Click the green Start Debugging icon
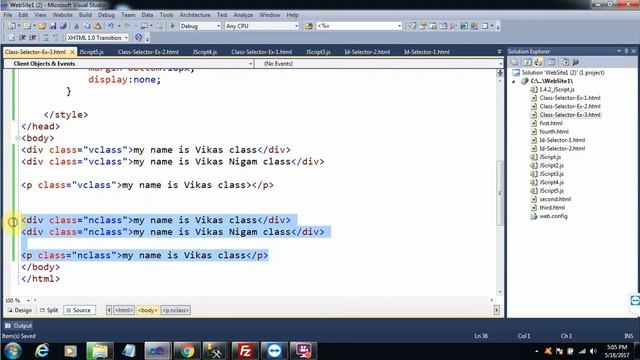The width and height of the screenshot is (640, 360). (173, 26)
